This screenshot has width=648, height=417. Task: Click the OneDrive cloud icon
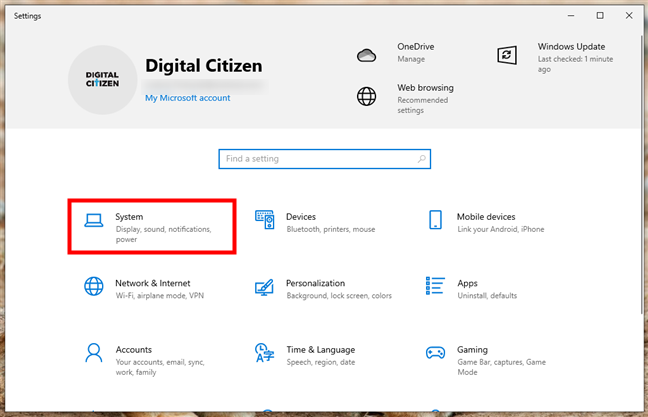coord(367,55)
